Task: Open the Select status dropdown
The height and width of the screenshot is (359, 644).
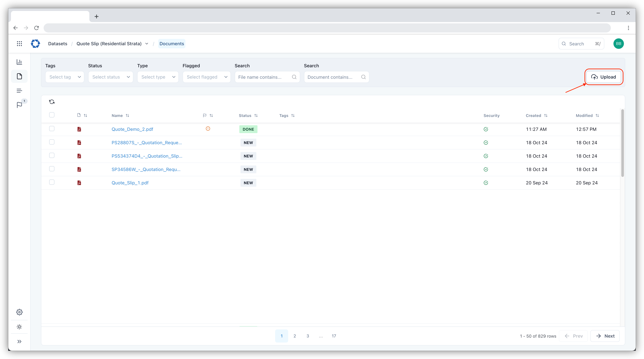Action: pos(110,77)
